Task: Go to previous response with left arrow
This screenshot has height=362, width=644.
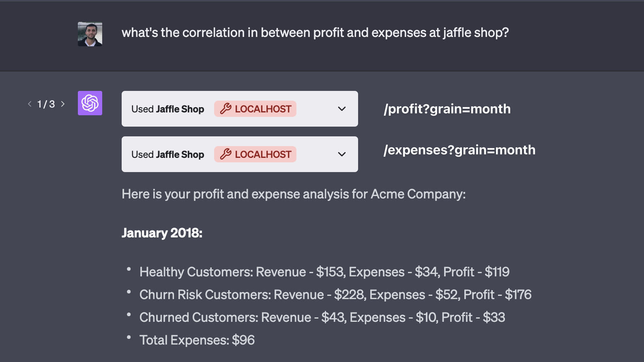Action: 30,104
